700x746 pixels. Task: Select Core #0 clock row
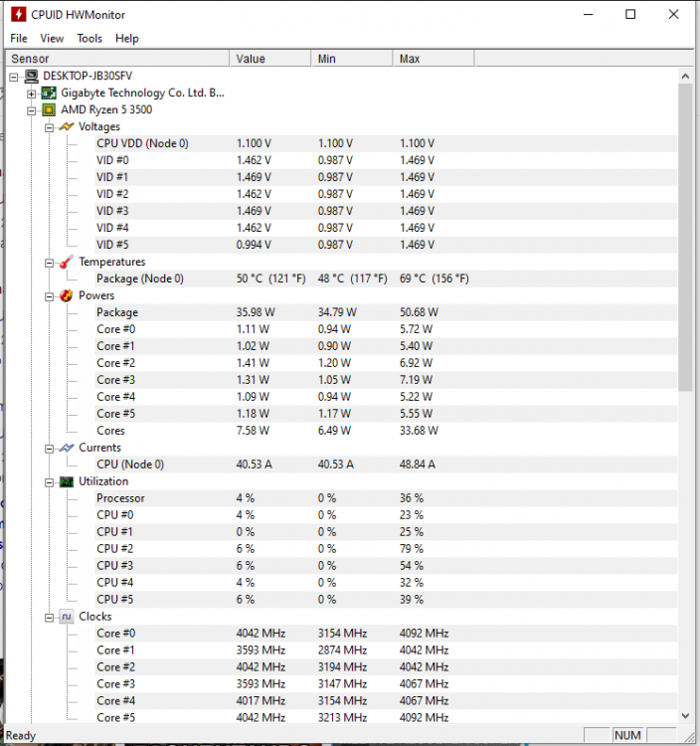coord(386,634)
